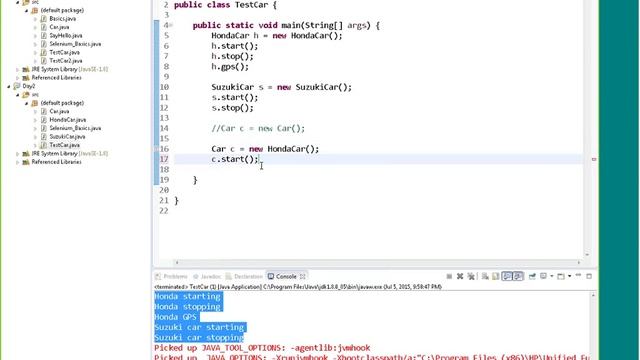Image resolution: width=640 pixels, height=360 pixels.
Task: Click 'h.gps();' on line 8
Action: click(x=230, y=67)
